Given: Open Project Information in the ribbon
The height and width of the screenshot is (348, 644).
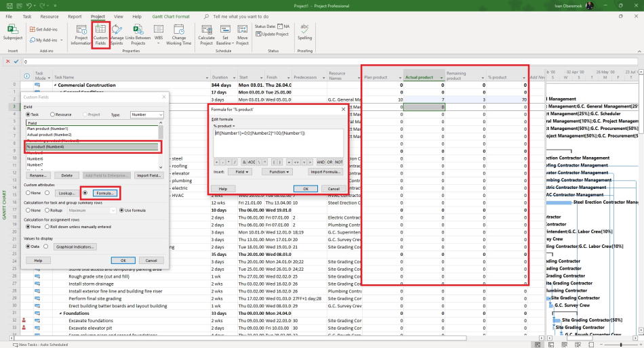Looking at the screenshot, I should pos(81,35).
